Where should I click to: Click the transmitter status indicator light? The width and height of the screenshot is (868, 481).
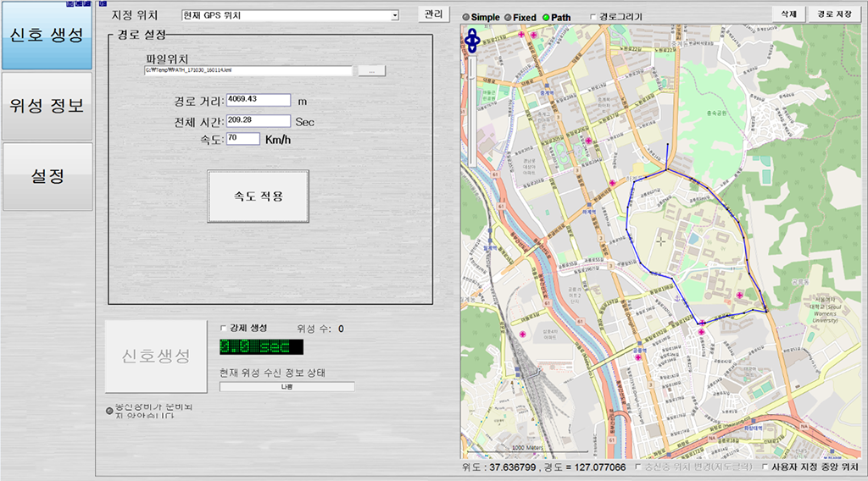click(x=109, y=411)
